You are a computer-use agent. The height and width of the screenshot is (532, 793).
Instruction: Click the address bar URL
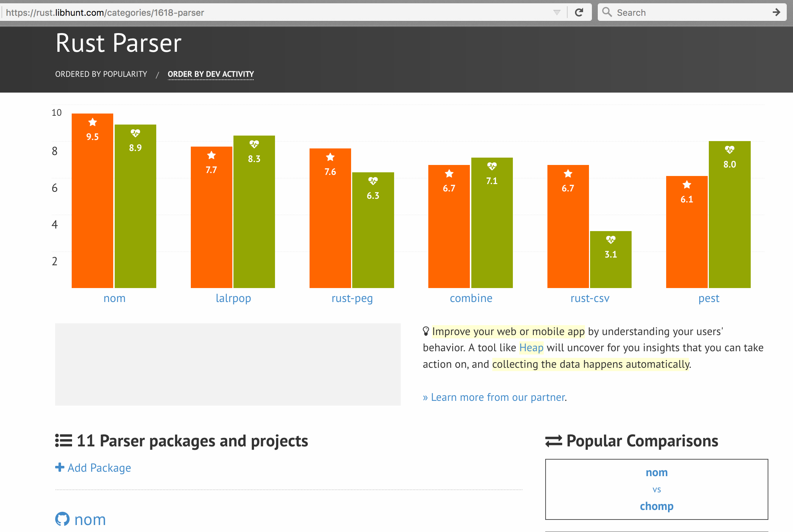click(x=105, y=13)
